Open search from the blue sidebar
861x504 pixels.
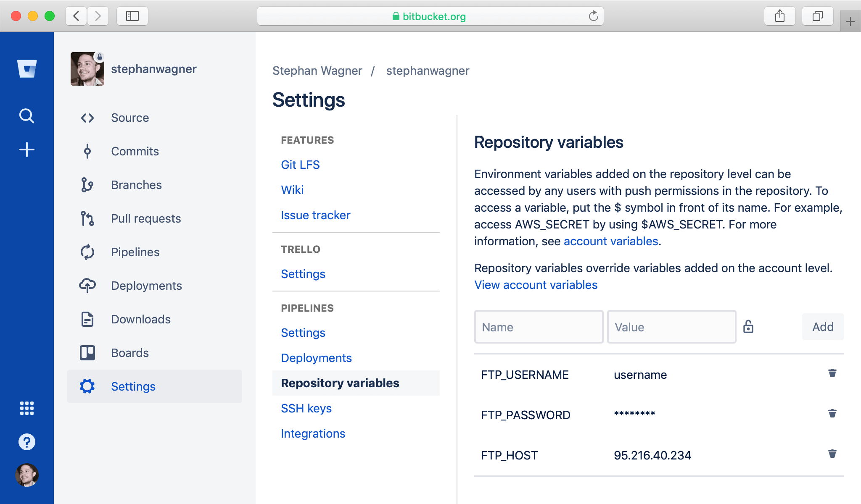pyautogui.click(x=26, y=115)
